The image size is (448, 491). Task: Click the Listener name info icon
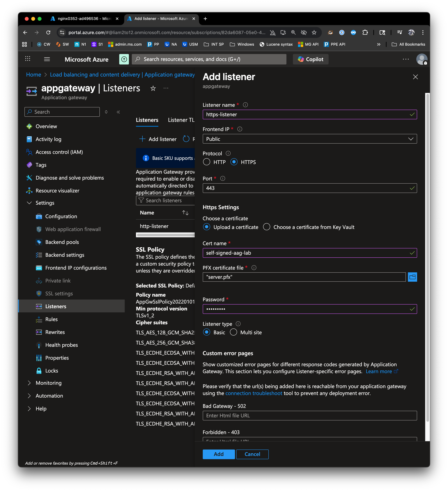pyautogui.click(x=245, y=105)
